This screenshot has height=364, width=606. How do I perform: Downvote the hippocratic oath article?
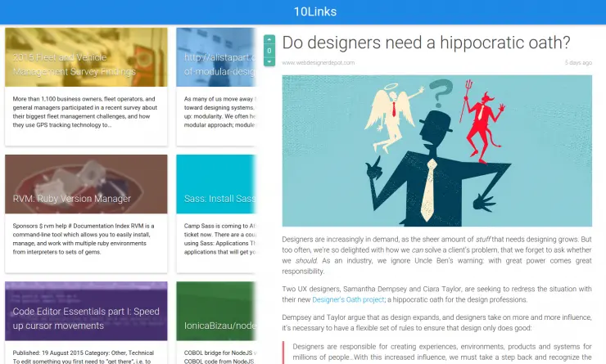(x=269, y=62)
